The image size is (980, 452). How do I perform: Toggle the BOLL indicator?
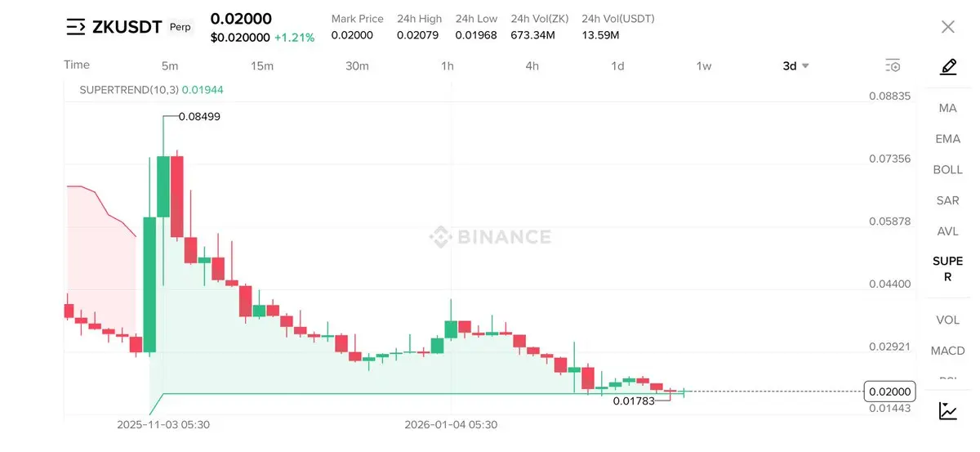point(948,170)
